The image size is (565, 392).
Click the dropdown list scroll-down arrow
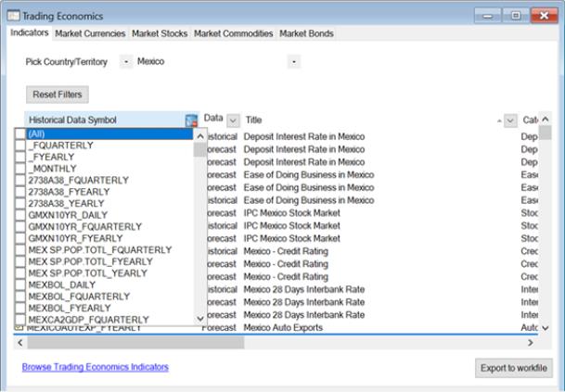200,318
